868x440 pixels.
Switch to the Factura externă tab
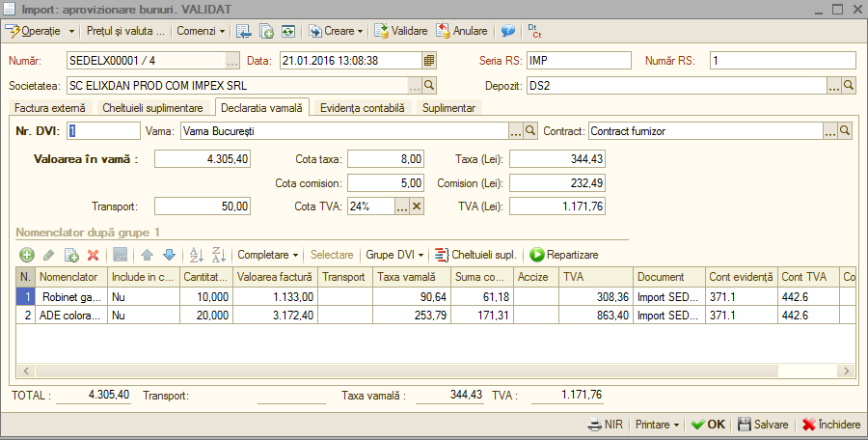[50, 108]
